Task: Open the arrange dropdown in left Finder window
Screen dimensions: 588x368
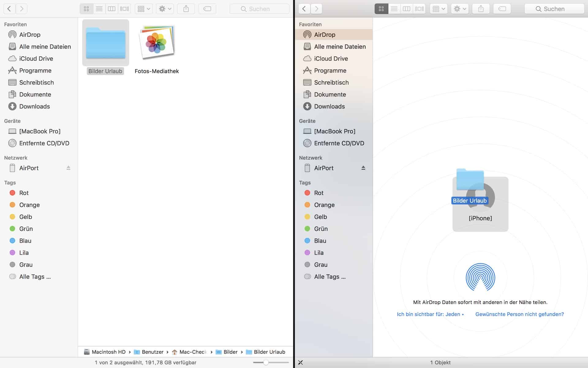Action: [144, 9]
